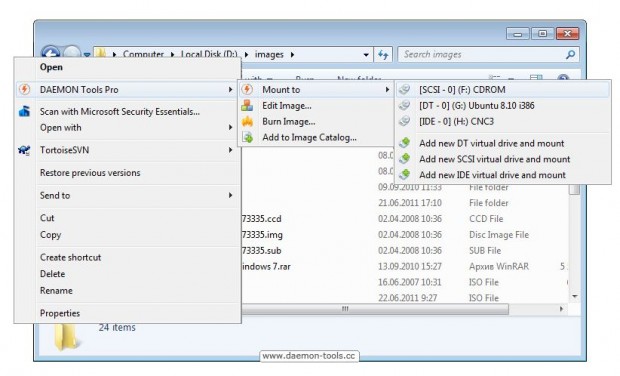Click the SCSI-0 drive disc icon
The height and width of the screenshot is (376, 620).
coord(404,89)
